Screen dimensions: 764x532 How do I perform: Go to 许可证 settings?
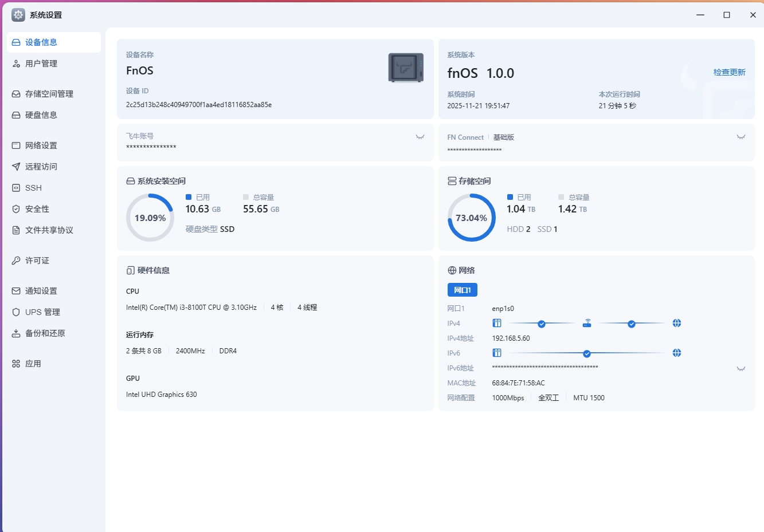tap(54, 261)
